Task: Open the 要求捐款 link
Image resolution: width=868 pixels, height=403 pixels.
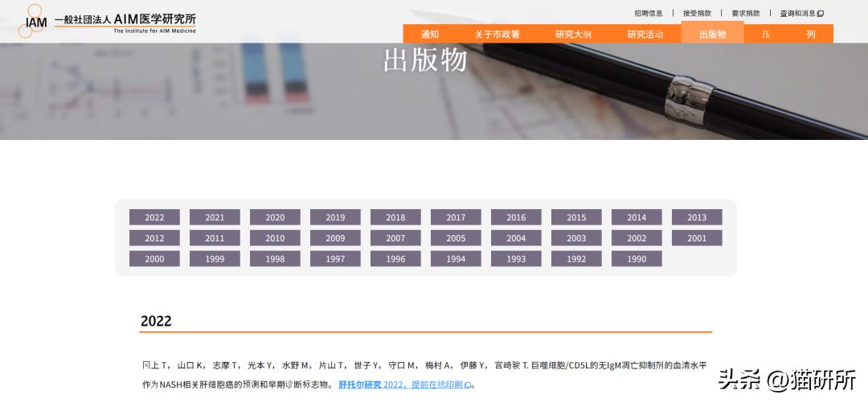Action: (x=746, y=14)
